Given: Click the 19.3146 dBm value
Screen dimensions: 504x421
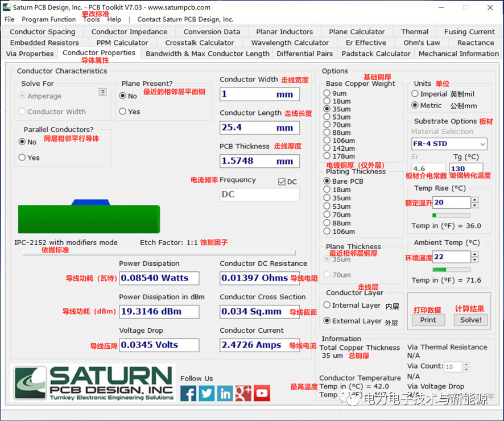Looking at the screenshot, I should [x=159, y=312].
